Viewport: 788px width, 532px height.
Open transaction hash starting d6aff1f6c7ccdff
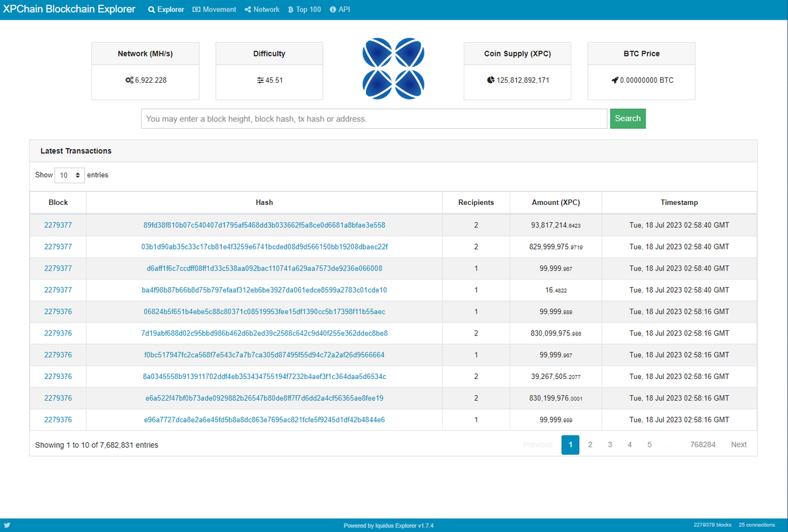264,269
